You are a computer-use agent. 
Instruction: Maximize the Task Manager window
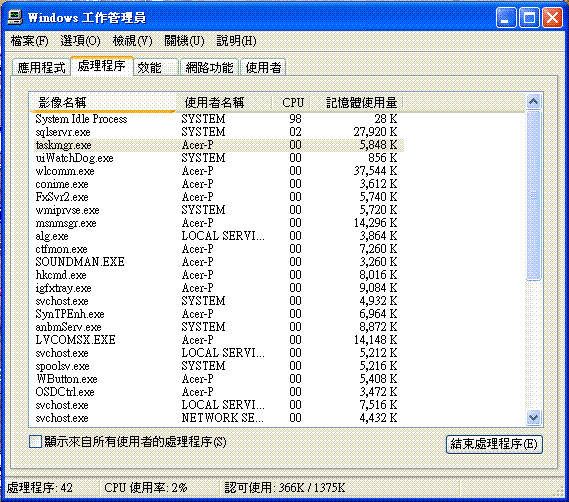click(529, 17)
